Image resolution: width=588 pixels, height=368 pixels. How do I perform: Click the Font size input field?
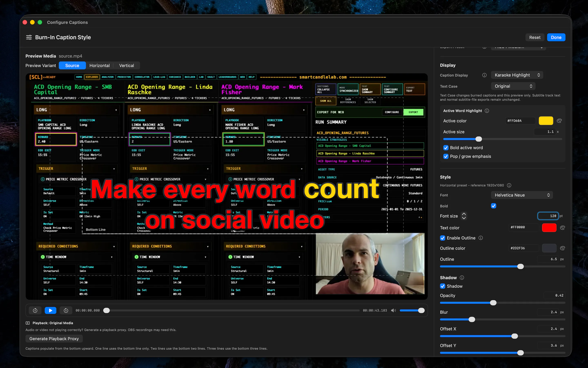(x=548, y=216)
